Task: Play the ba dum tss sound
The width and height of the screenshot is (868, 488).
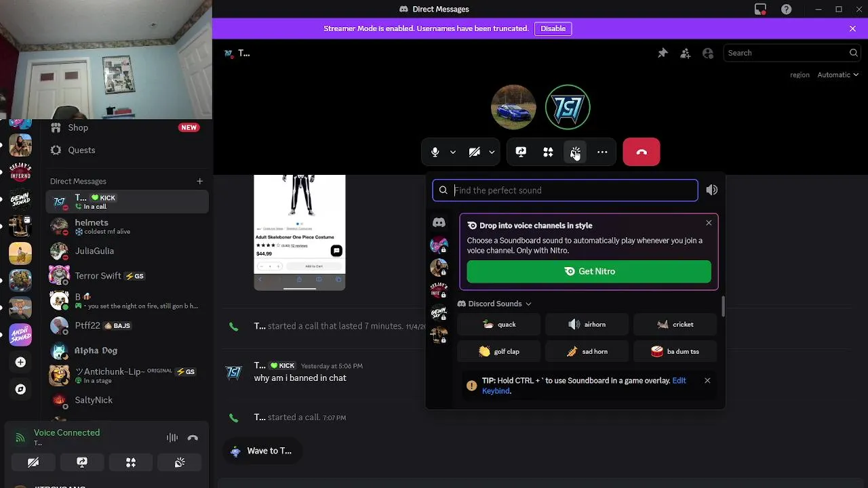Action: 675,352
